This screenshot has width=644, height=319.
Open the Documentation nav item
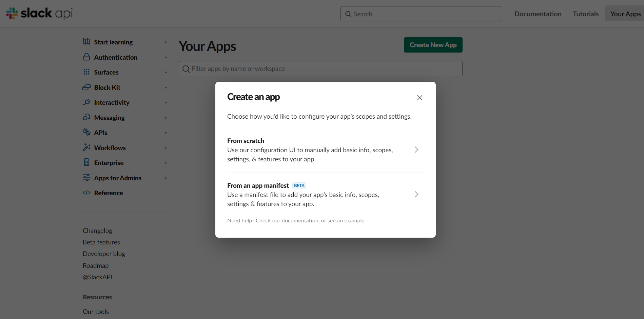tap(538, 14)
